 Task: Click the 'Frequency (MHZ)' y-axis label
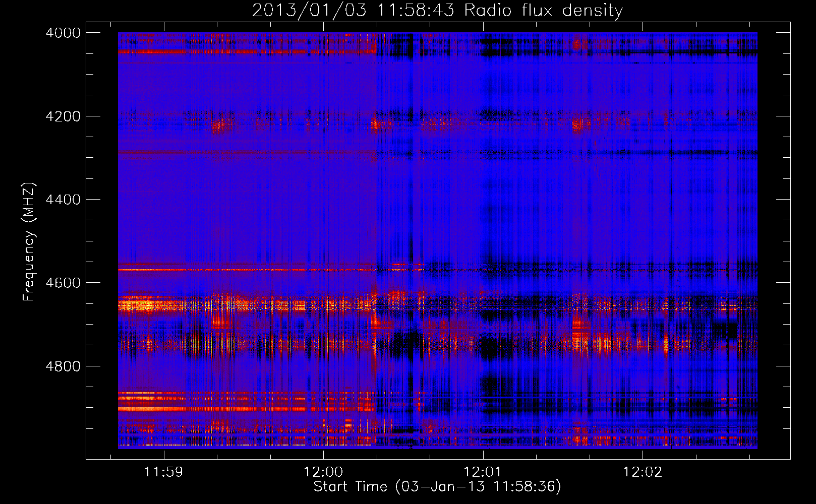[29, 242]
